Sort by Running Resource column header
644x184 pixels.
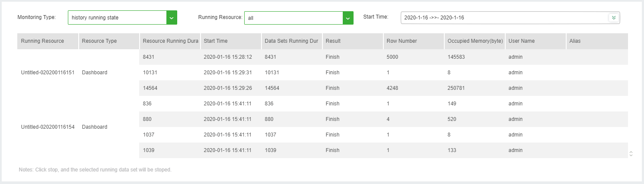point(48,41)
